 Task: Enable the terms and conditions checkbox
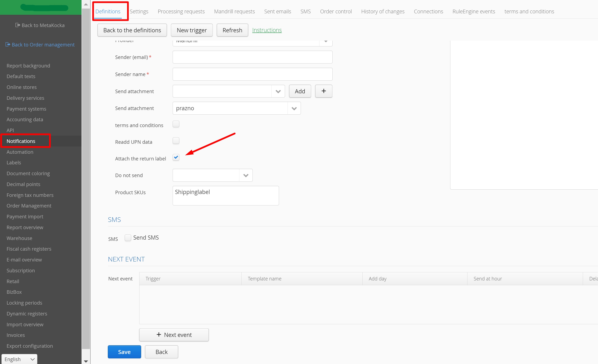tap(176, 124)
